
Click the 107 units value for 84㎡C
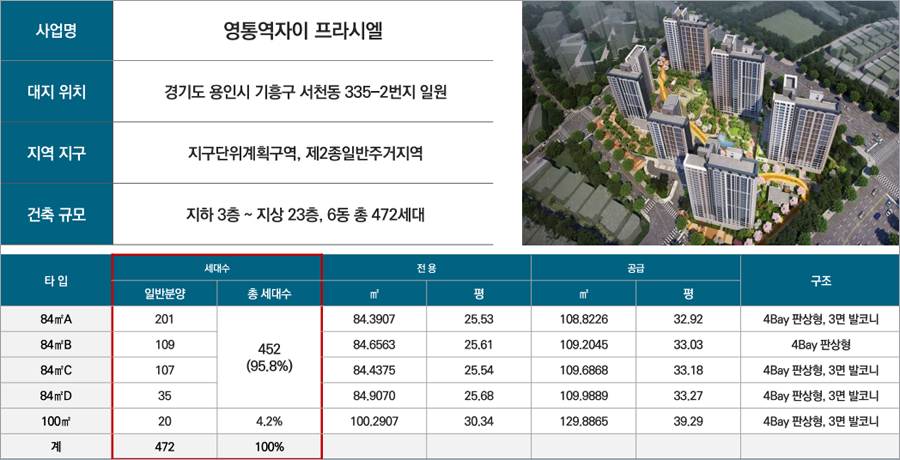165,370
